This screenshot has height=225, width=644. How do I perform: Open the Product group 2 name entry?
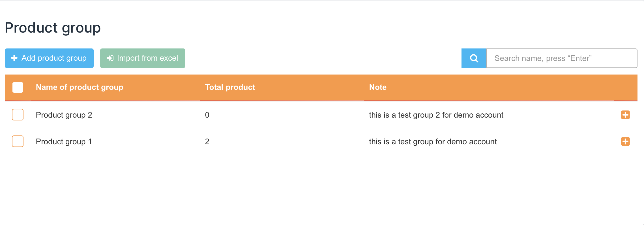coord(64,115)
